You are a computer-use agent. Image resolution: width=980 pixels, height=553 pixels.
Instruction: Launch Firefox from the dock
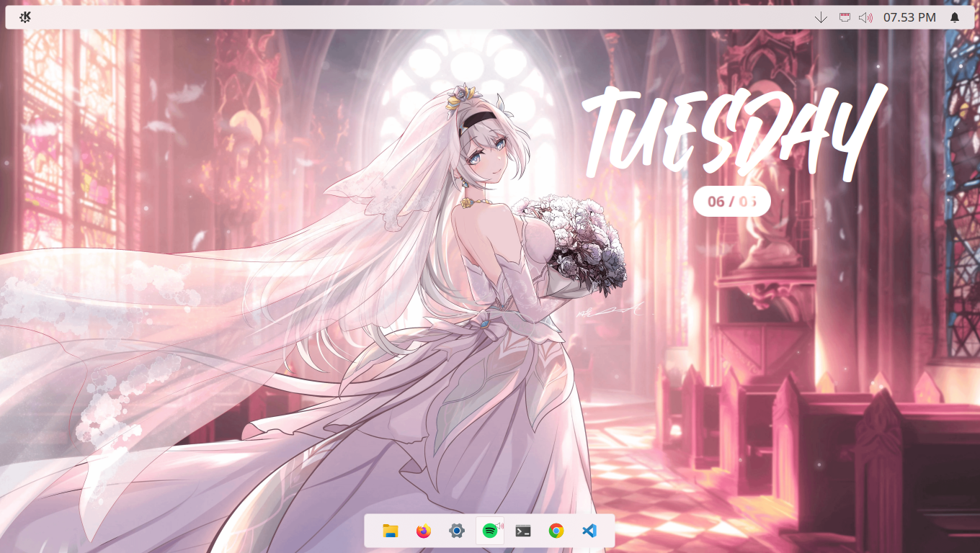pos(424,531)
